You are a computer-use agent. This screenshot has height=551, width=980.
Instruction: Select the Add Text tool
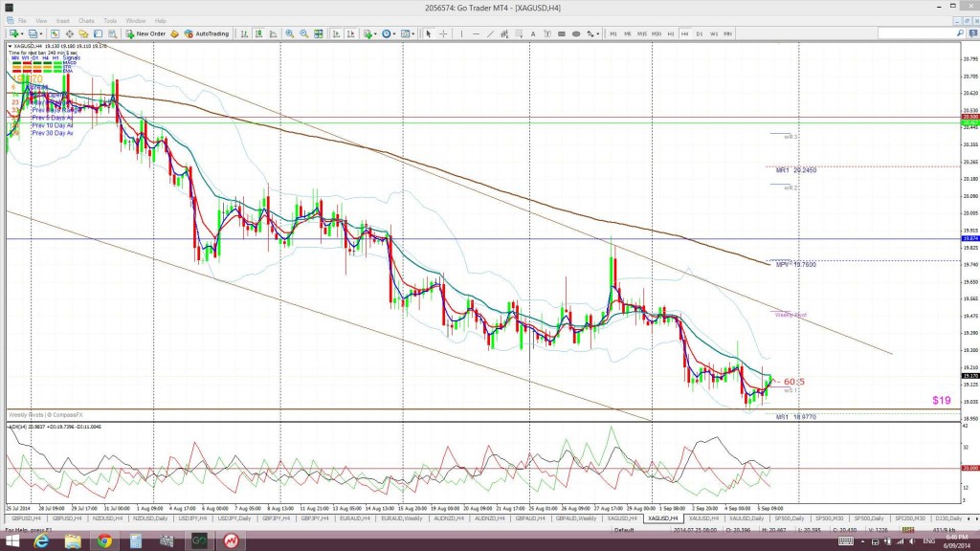coord(533,33)
